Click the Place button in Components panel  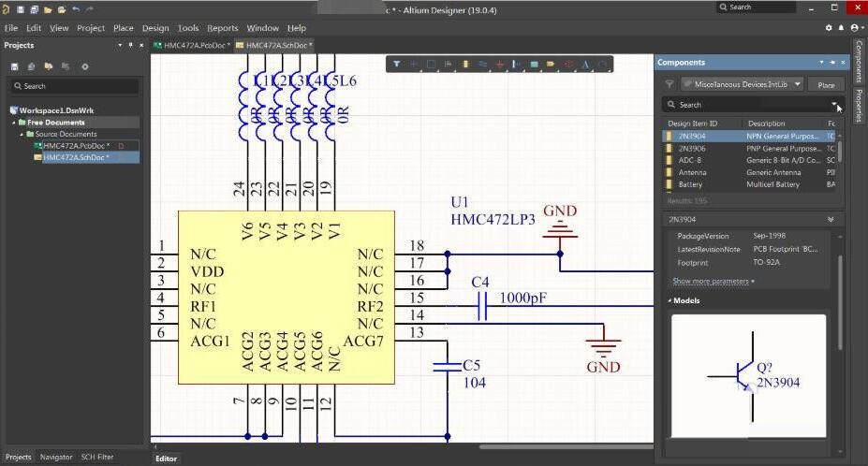(826, 84)
